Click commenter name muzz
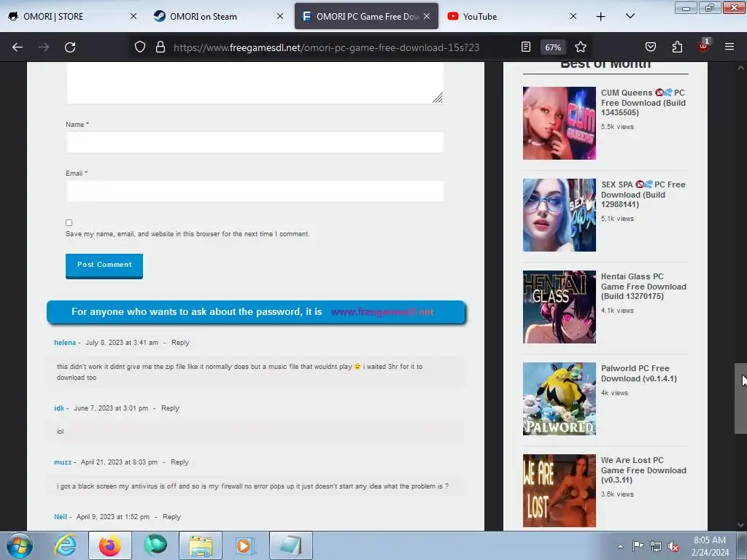This screenshot has height=560, width=747. point(63,462)
